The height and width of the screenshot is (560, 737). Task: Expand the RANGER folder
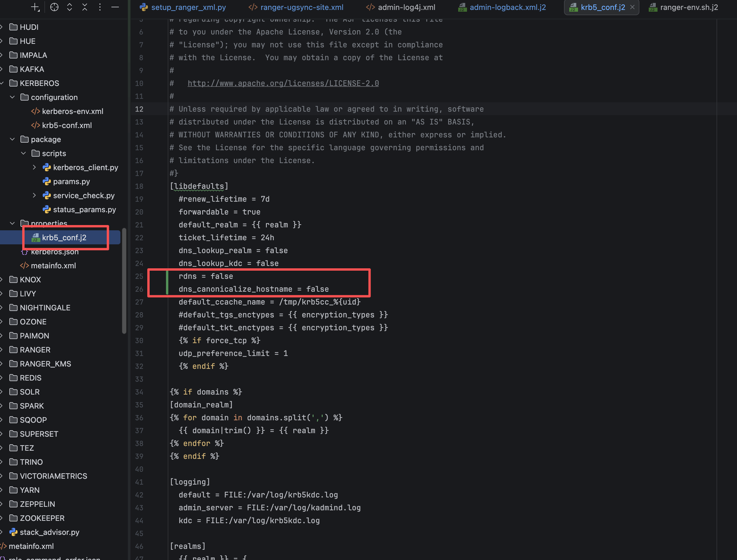2,350
